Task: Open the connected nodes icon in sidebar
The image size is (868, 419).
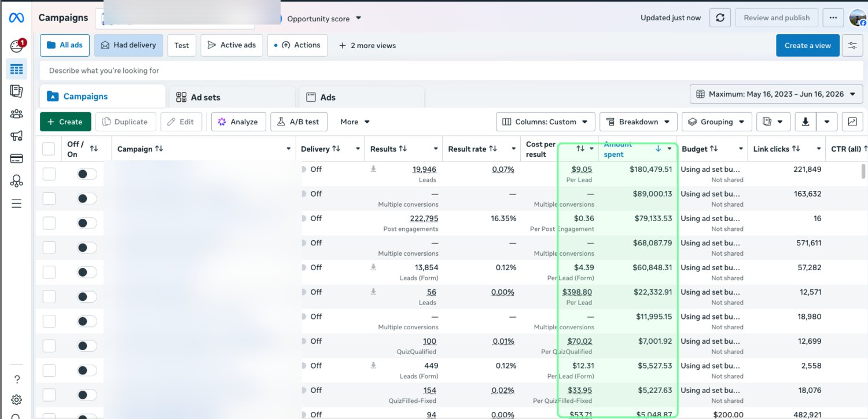Action: tap(16, 181)
